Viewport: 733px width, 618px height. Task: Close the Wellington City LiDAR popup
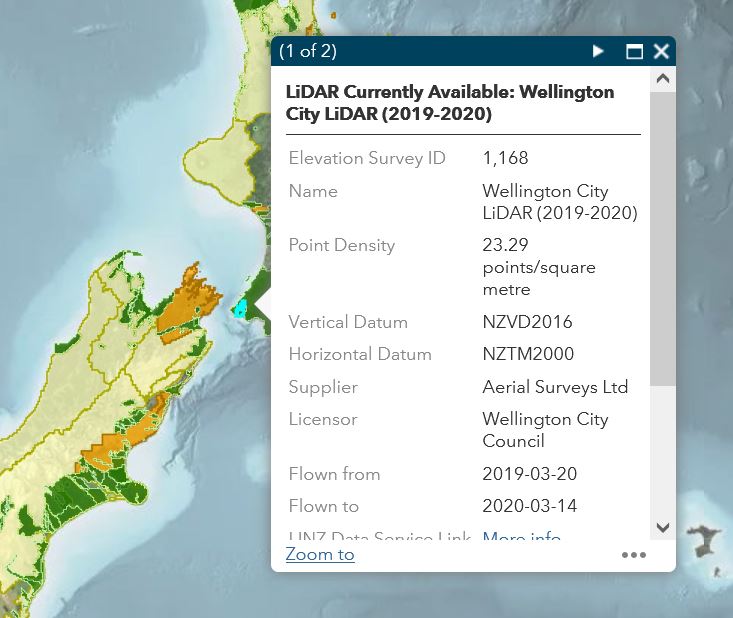[661, 51]
